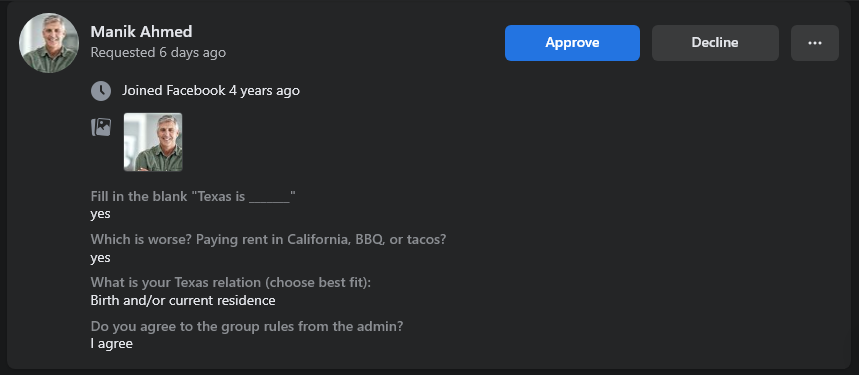Viewport: 859px width, 375px height.
Task: Click the first "yes" answer under Texas question
Action: [100, 214]
